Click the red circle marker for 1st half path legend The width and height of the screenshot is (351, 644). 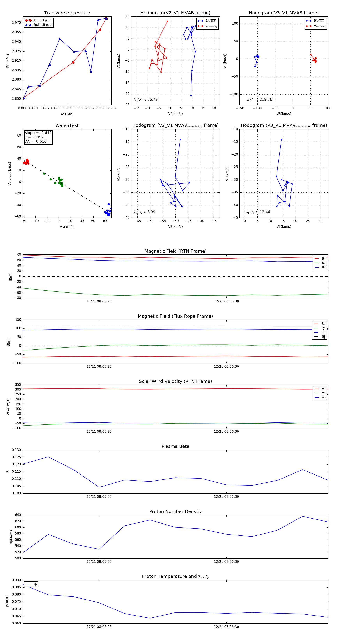(x=28, y=20)
